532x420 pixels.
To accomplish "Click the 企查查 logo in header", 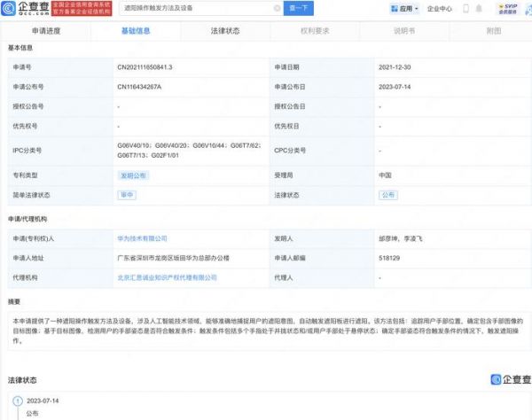I will pyautogui.click(x=25, y=9).
